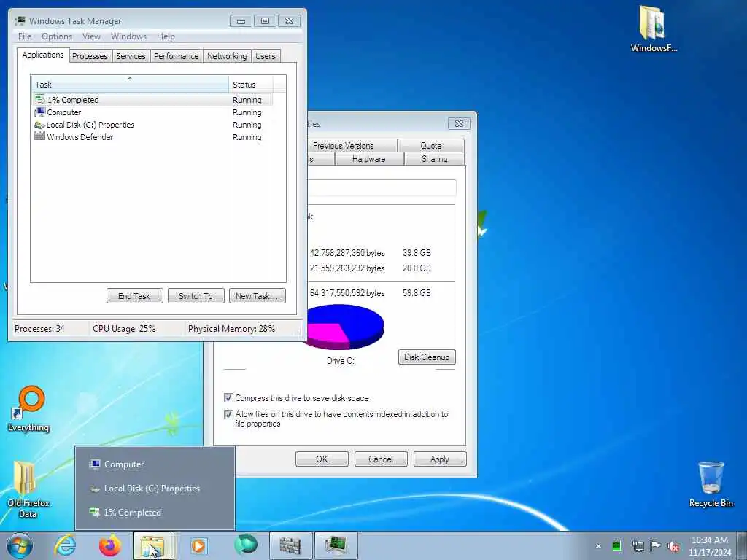This screenshot has height=560, width=747.
Task: Click the green CPU meter tray icon
Action: [x=616, y=546]
